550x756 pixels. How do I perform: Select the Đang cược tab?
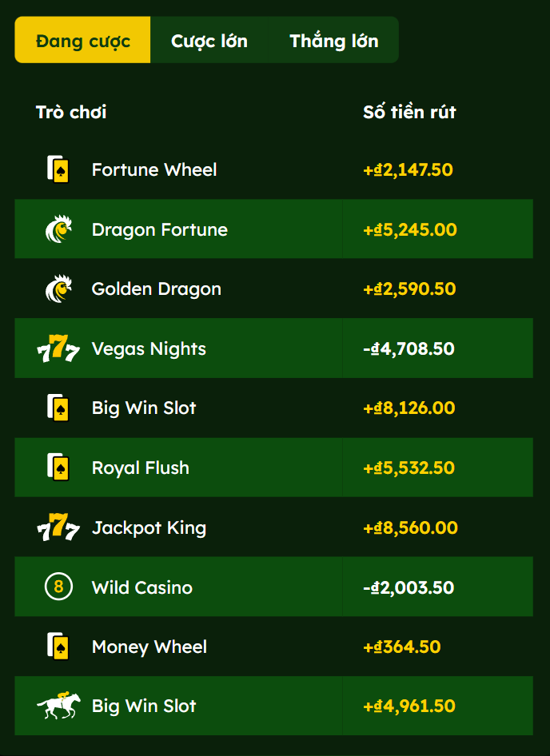pyautogui.click(x=83, y=41)
